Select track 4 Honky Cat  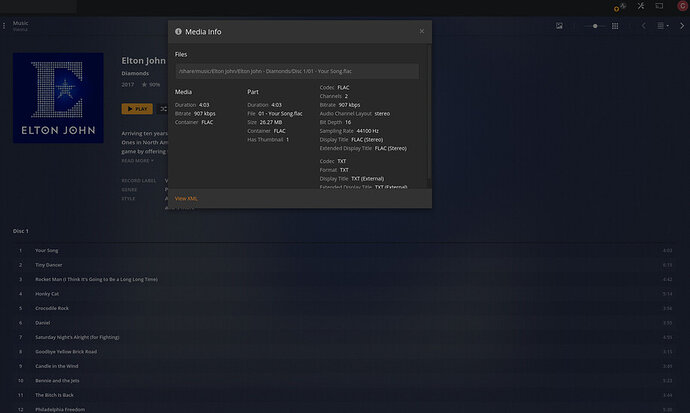pos(342,294)
